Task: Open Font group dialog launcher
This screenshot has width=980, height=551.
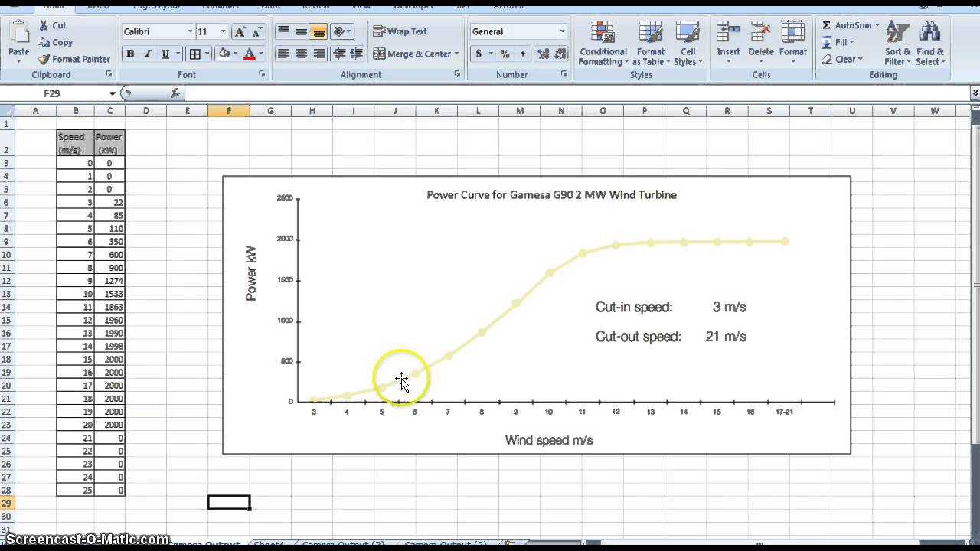Action: [262, 74]
